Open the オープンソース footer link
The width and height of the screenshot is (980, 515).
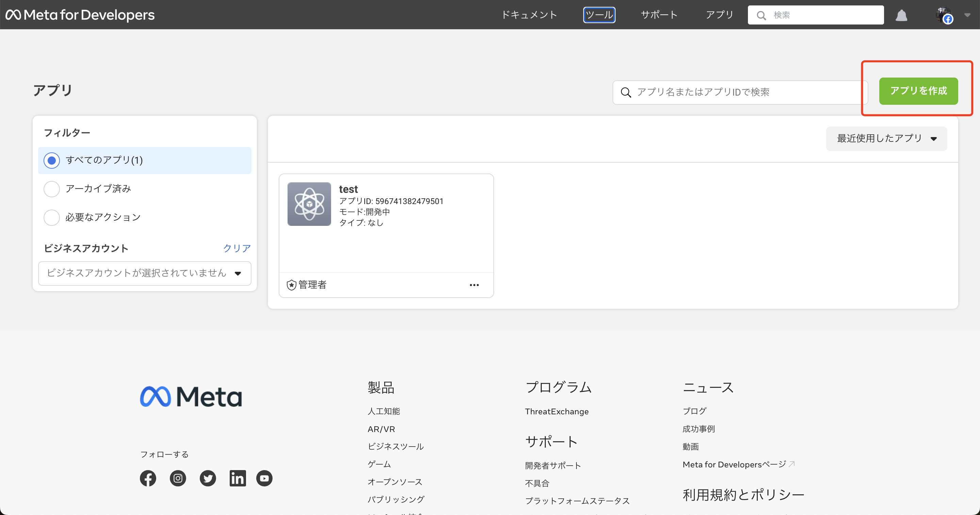point(395,482)
